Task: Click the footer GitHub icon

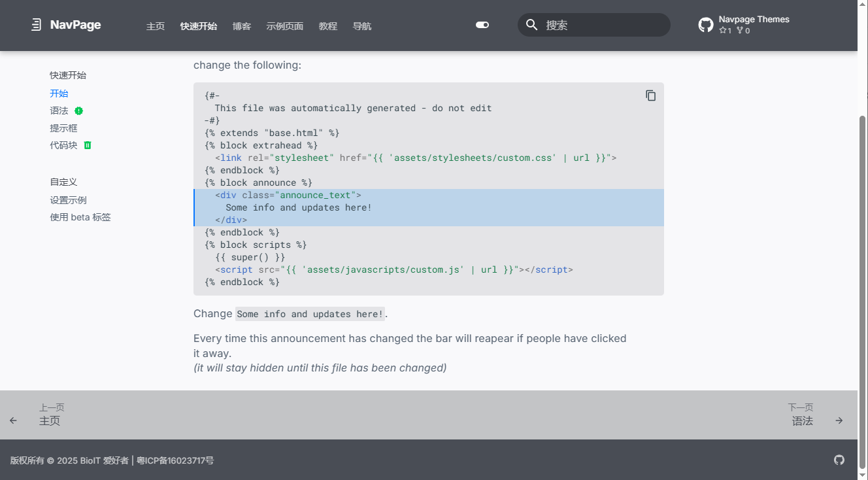Action: (x=839, y=460)
